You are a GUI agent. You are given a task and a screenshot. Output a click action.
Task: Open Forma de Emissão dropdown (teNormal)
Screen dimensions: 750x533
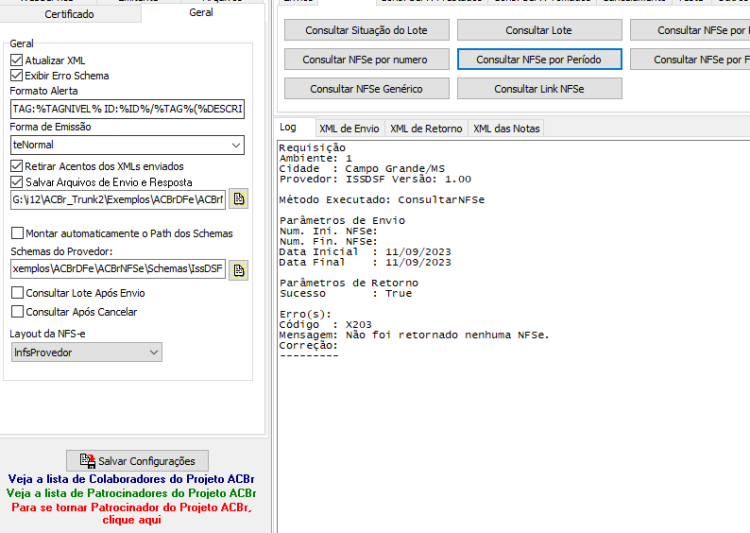coord(127,145)
